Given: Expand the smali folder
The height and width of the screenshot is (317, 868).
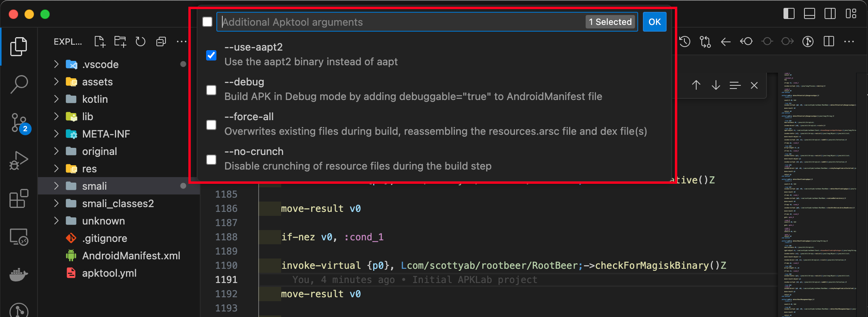Looking at the screenshot, I should tap(94, 186).
